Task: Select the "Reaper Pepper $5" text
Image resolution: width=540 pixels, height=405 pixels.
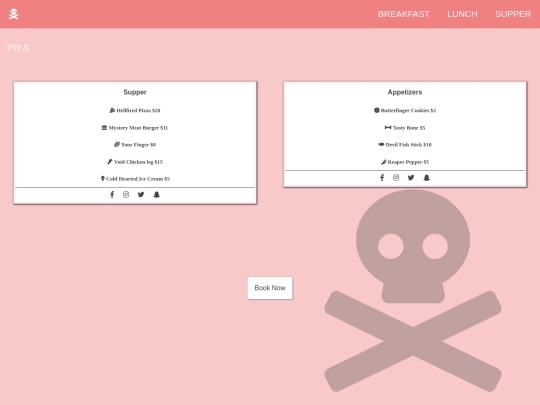Action: click(x=408, y=162)
